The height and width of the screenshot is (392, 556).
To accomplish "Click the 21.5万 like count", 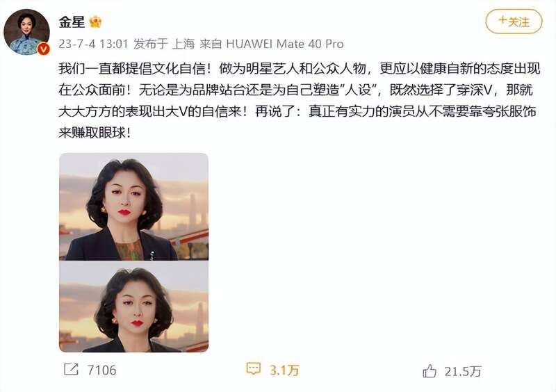I will [x=463, y=371].
